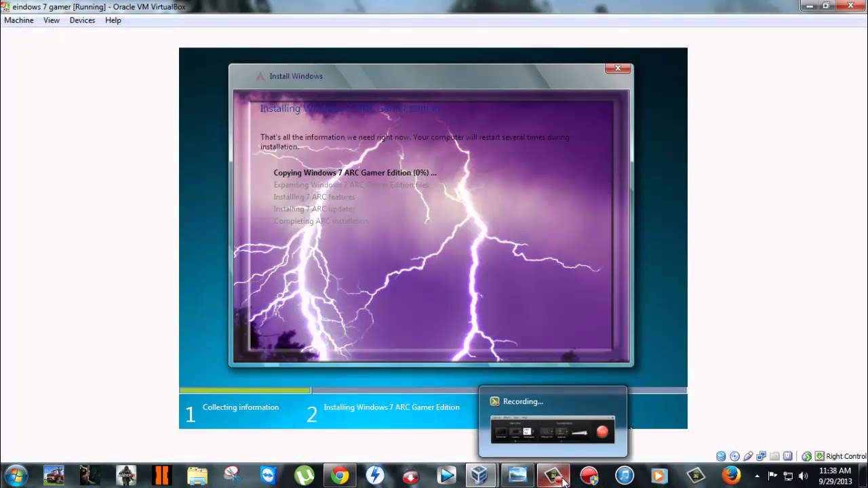Viewport: 868px width, 488px height.
Task: Close the Install Windows dialog
Action: pyautogui.click(x=618, y=68)
